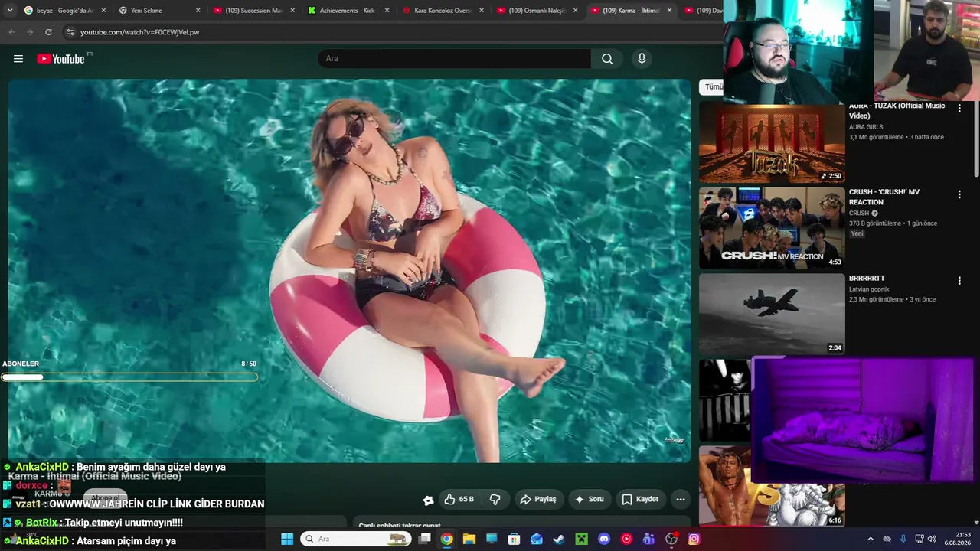This screenshot has height=551, width=980.
Task: Open the AURA - TUZAK video title
Action: point(897,111)
